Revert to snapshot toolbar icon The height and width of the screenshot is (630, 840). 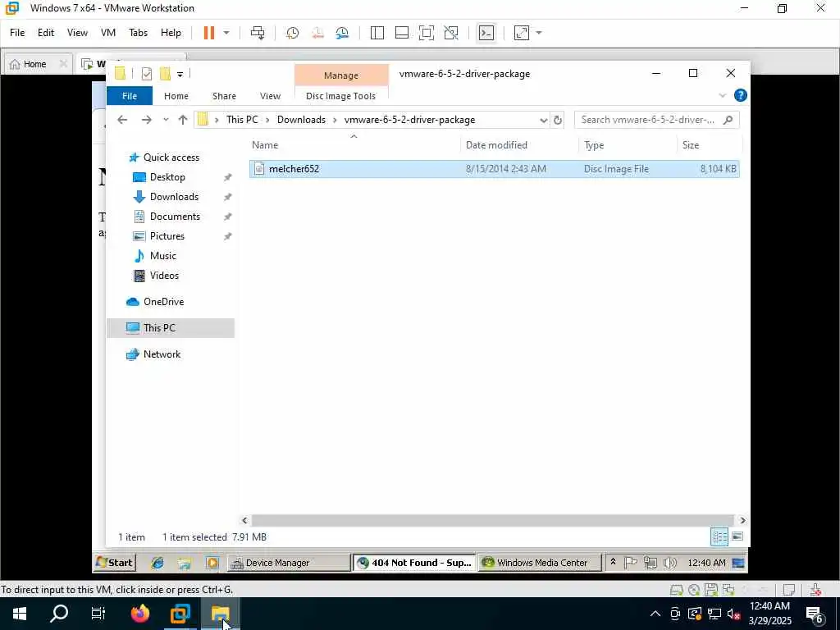tap(317, 33)
